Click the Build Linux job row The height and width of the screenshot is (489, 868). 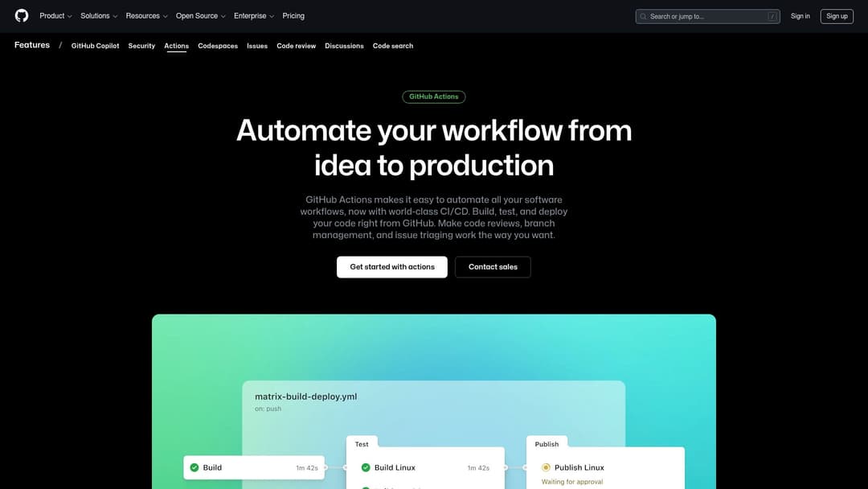coord(425,467)
